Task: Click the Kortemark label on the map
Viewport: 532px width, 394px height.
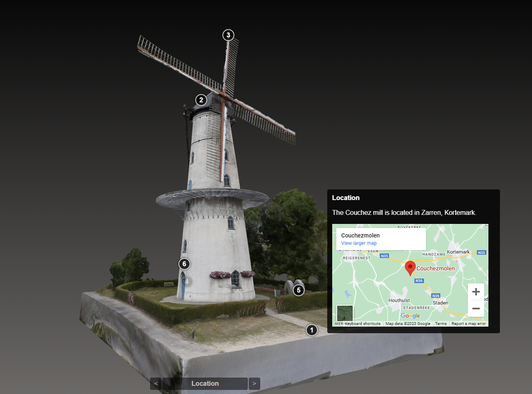Action: pyautogui.click(x=458, y=252)
